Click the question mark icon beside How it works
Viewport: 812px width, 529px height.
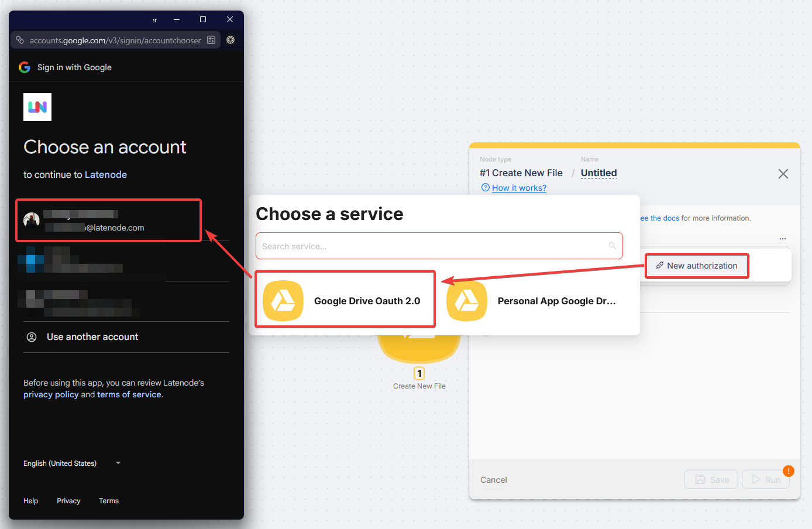[486, 187]
